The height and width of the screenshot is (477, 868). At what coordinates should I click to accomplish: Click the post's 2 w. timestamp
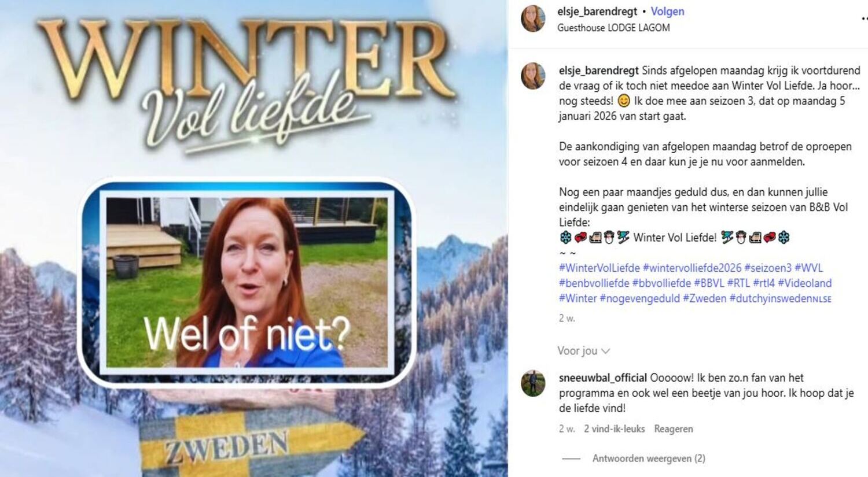pyautogui.click(x=567, y=318)
